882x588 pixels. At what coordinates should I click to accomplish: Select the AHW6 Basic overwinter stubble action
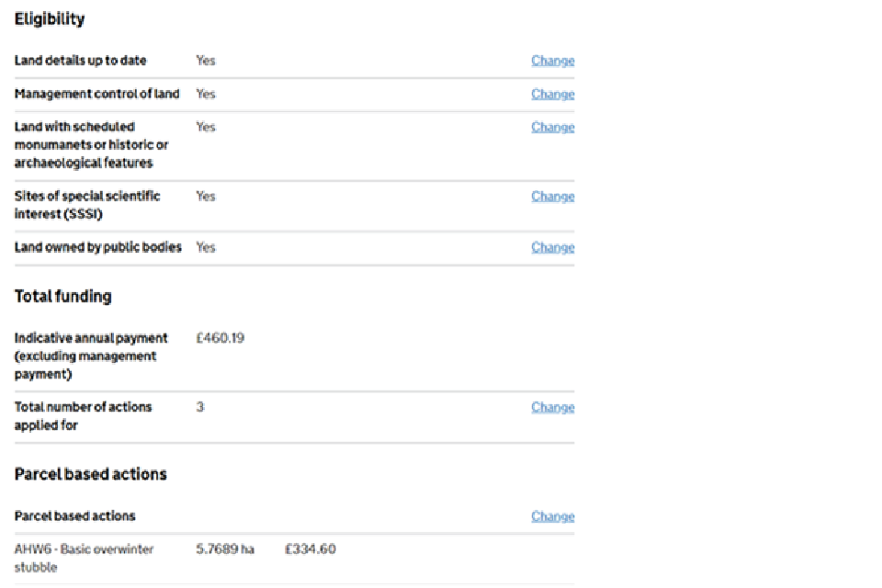tap(84, 558)
